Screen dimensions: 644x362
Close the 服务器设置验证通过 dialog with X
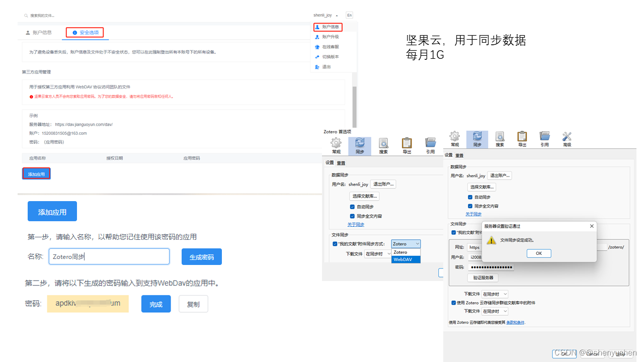592,226
